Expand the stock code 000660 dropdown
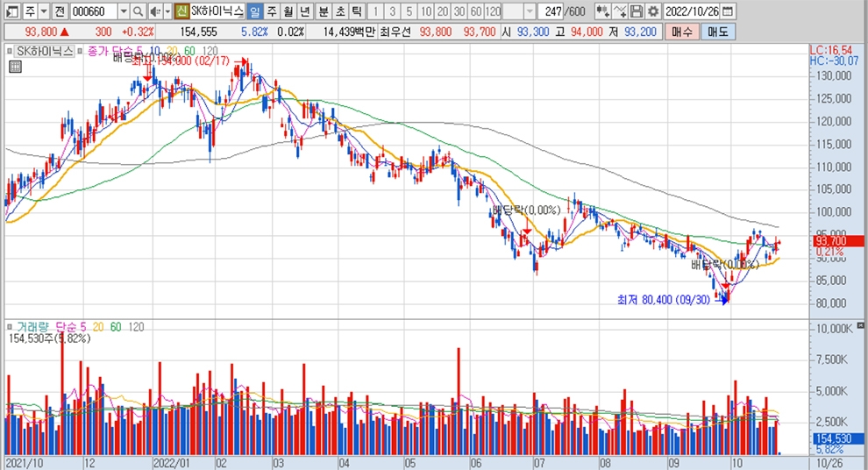Viewport: 868px width, 470px height. click(x=123, y=11)
